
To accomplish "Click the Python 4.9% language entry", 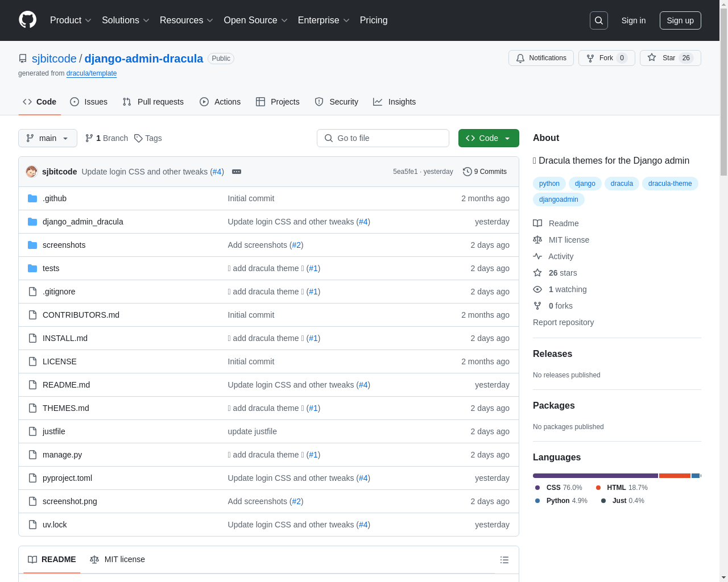I will point(561,501).
